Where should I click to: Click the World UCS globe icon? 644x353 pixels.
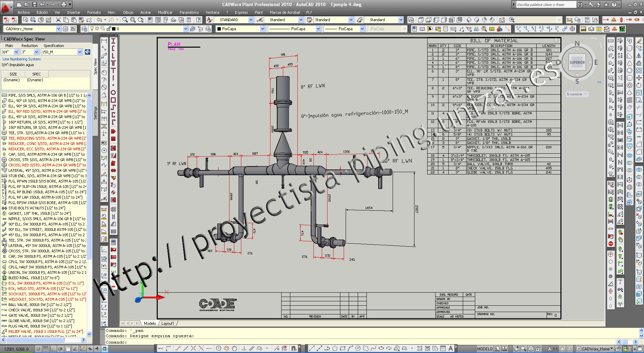click(x=573, y=29)
